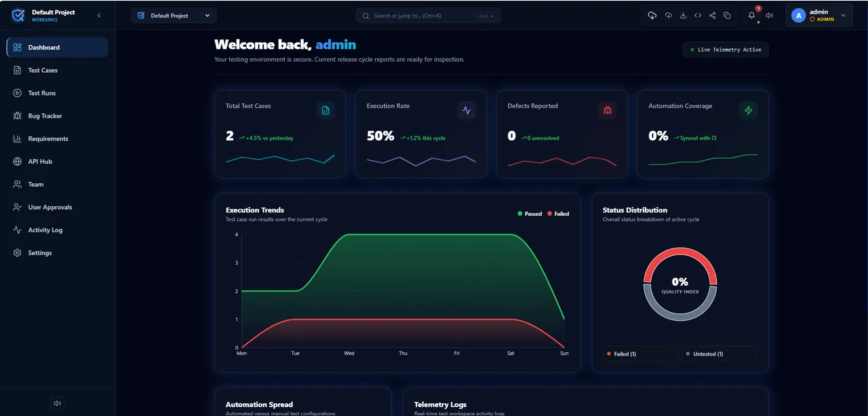
Task: Open the Team page
Action: click(58, 185)
